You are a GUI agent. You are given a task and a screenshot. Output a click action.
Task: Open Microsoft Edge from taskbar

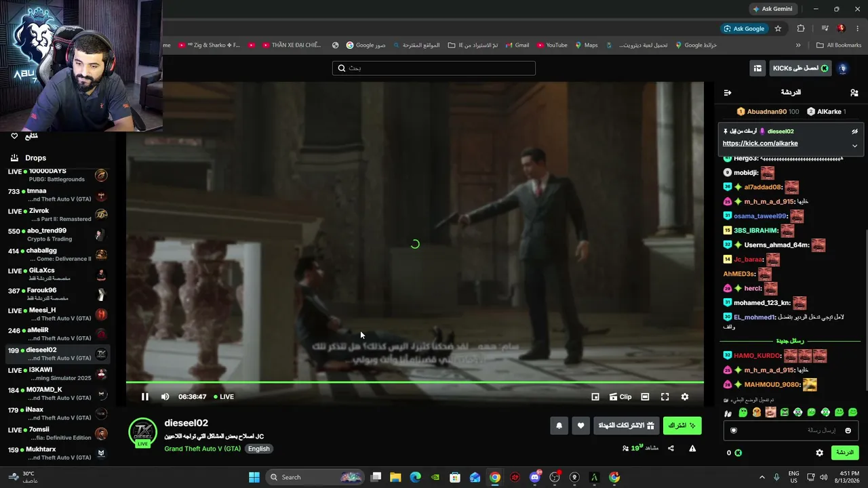[415, 477]
